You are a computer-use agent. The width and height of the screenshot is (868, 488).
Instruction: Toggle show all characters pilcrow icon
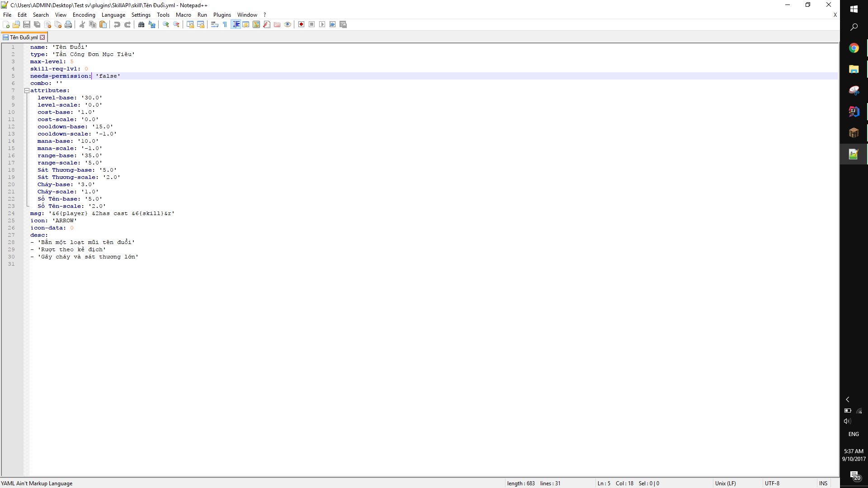pyautogui.click(x=225, y=24)
